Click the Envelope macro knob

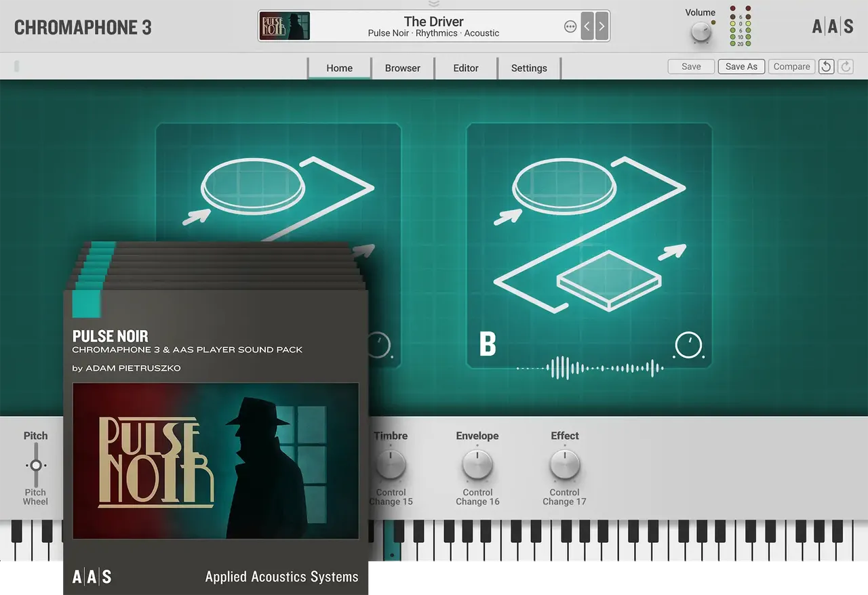[x=477, y=466]
